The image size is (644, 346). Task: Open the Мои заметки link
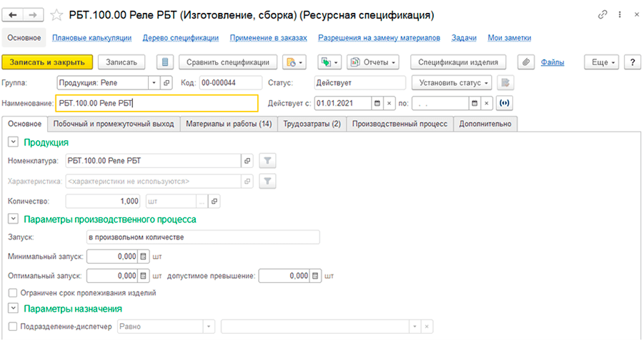coord(510,38)
